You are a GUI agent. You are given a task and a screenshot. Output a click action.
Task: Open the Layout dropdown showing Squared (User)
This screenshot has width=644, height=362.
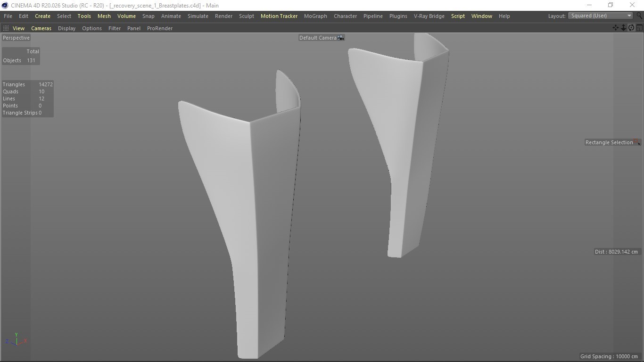(x=601, y=16)
